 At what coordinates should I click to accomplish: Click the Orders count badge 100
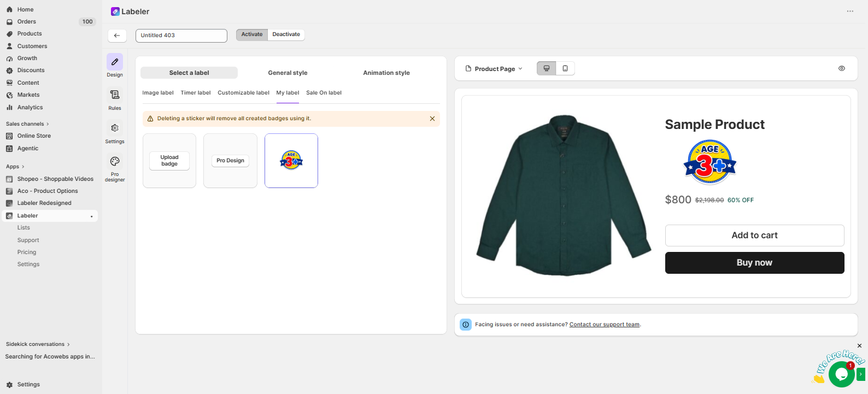[87, 22]
